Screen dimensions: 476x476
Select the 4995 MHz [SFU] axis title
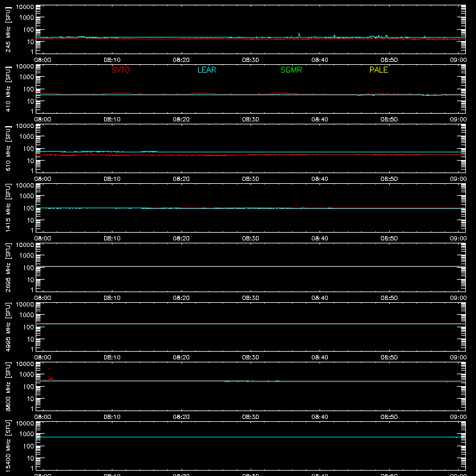(8, 327)
